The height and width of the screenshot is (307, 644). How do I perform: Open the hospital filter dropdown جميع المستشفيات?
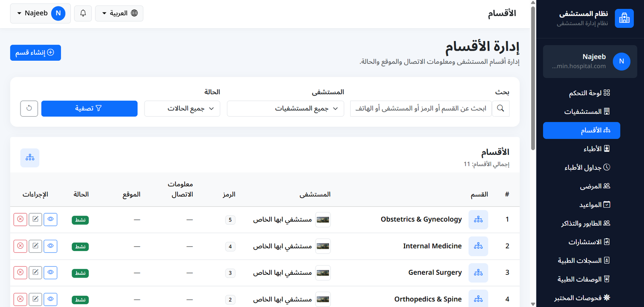[x=285, y=109]
